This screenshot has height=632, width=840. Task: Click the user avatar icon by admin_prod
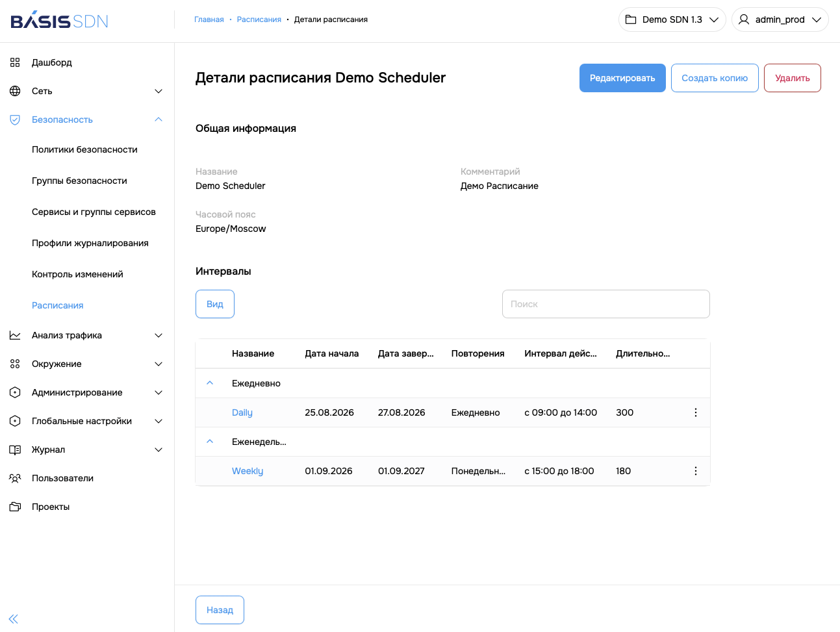pos(744,19)
